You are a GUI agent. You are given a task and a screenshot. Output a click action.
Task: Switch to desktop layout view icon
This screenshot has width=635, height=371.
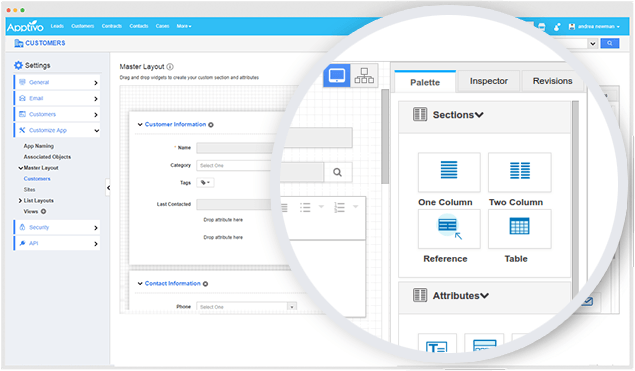(x=337, y=75)
